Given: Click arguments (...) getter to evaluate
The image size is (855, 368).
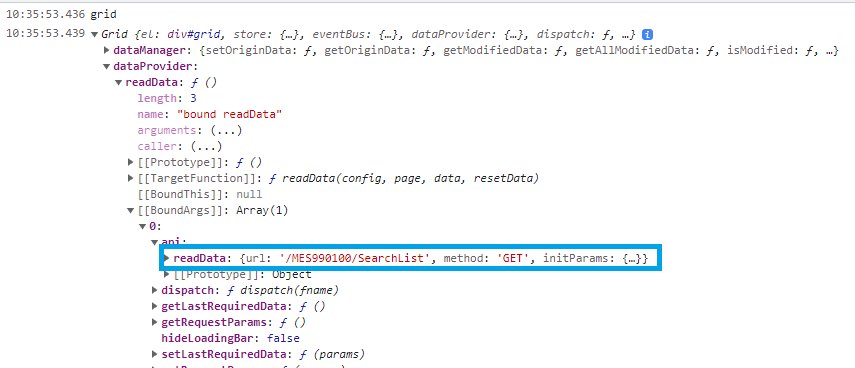Looking at the screenshot, I should tap(226, 130).
